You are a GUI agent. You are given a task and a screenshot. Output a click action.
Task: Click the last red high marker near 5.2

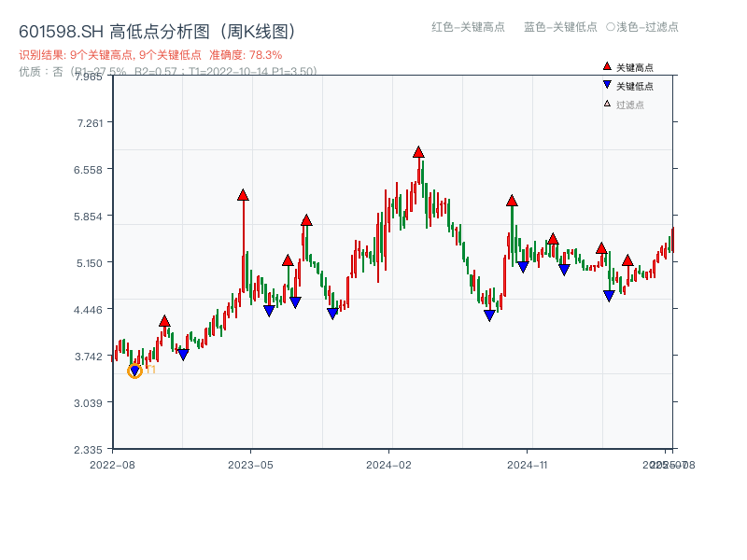tap(627, 260)
